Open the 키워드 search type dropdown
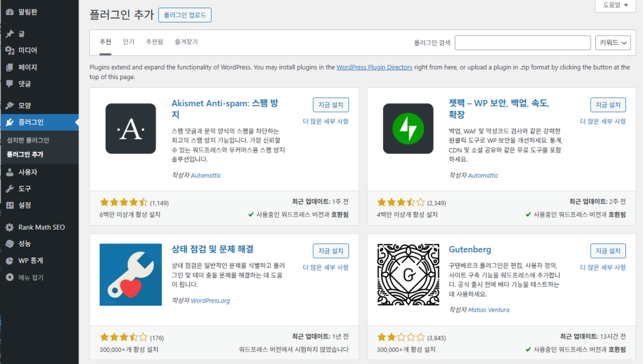Image resolution: width=643 pixels, height=364 pixels. (613, 43)
